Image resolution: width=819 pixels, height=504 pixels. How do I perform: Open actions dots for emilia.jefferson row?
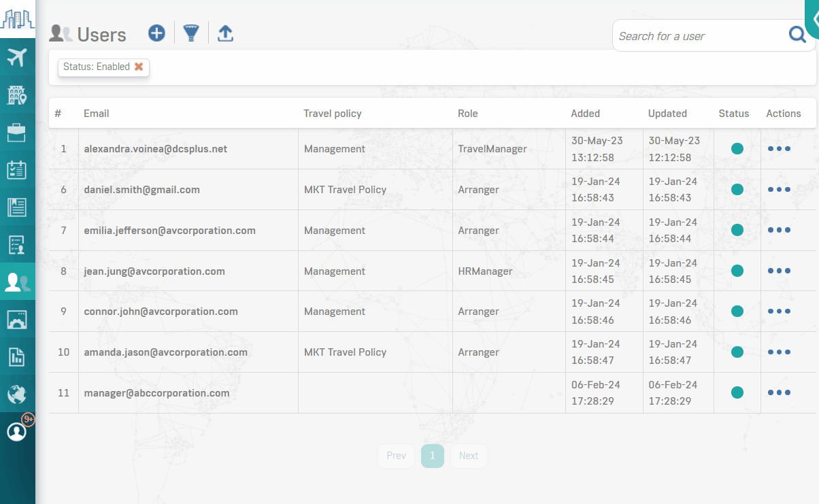(779, 231)
